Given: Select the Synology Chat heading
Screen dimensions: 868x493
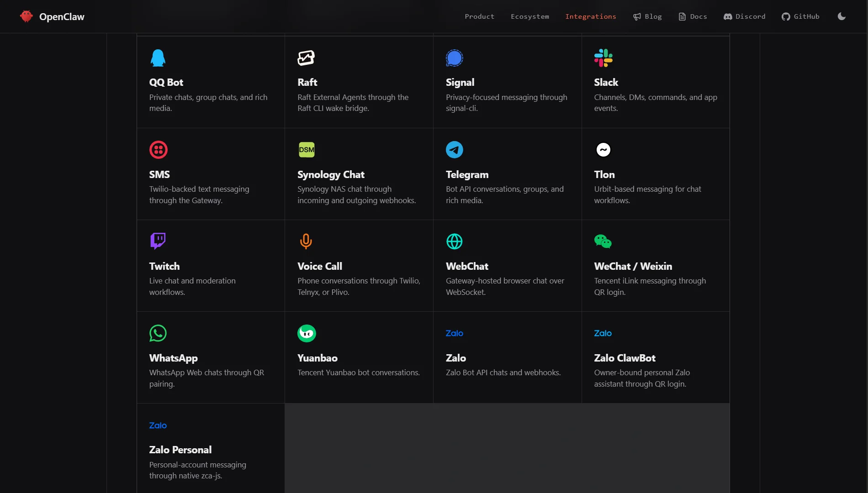Looking at the screenshot, I should (x=331, y=174).
